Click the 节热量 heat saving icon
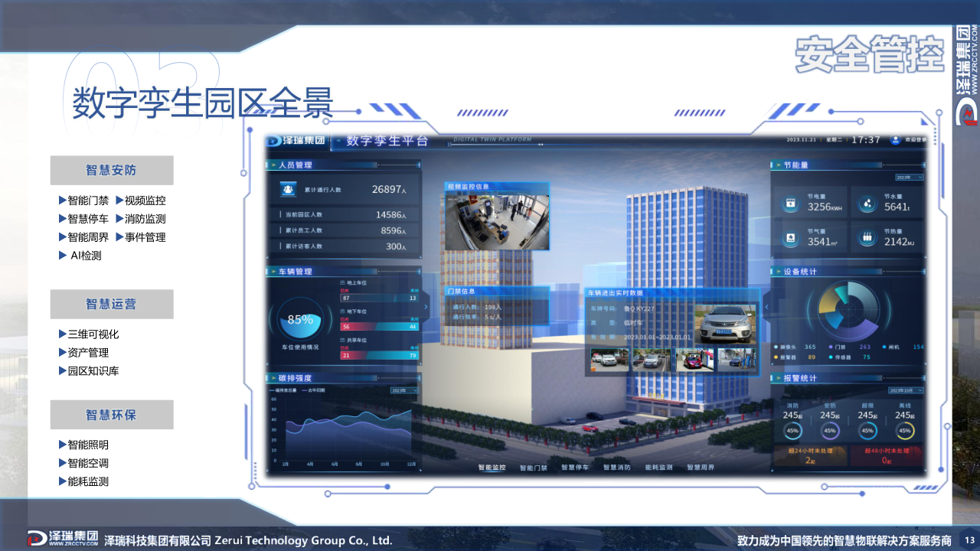The width and height of the screenshot is (980, 551). [867, 238]
